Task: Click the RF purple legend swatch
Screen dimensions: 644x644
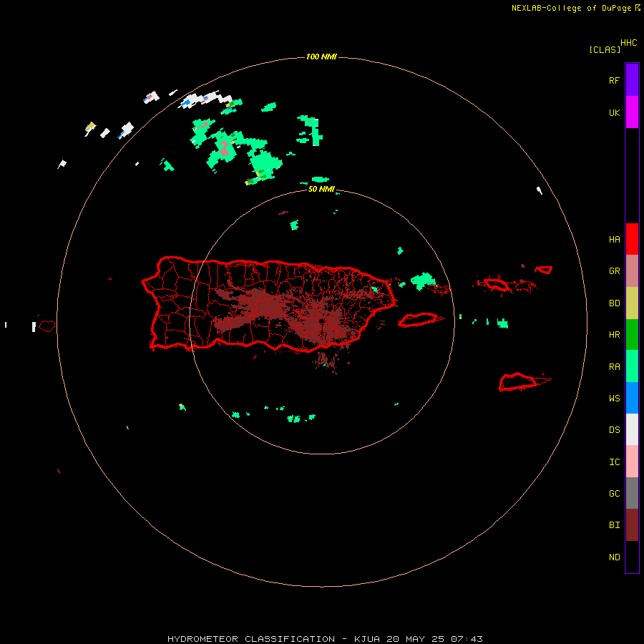Action: [632, 79]
